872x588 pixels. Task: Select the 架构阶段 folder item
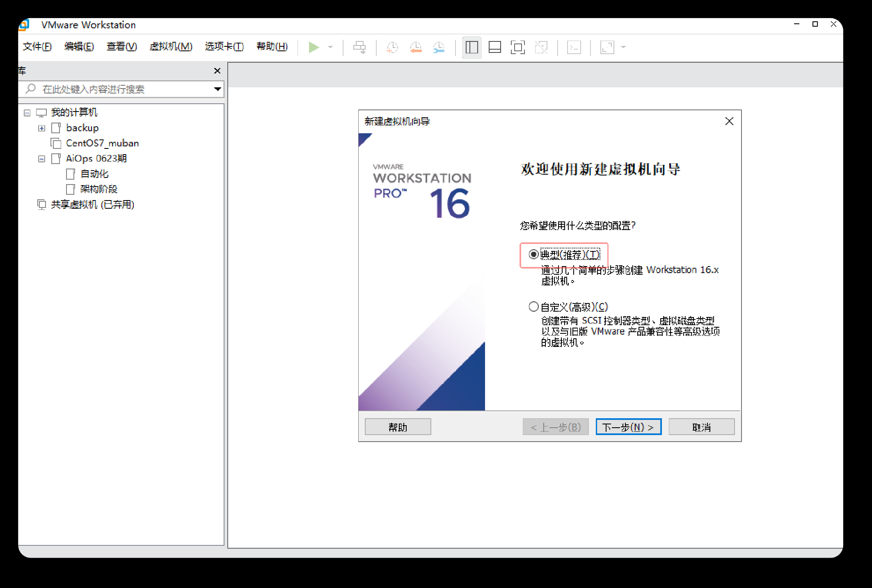click(99, 189)
